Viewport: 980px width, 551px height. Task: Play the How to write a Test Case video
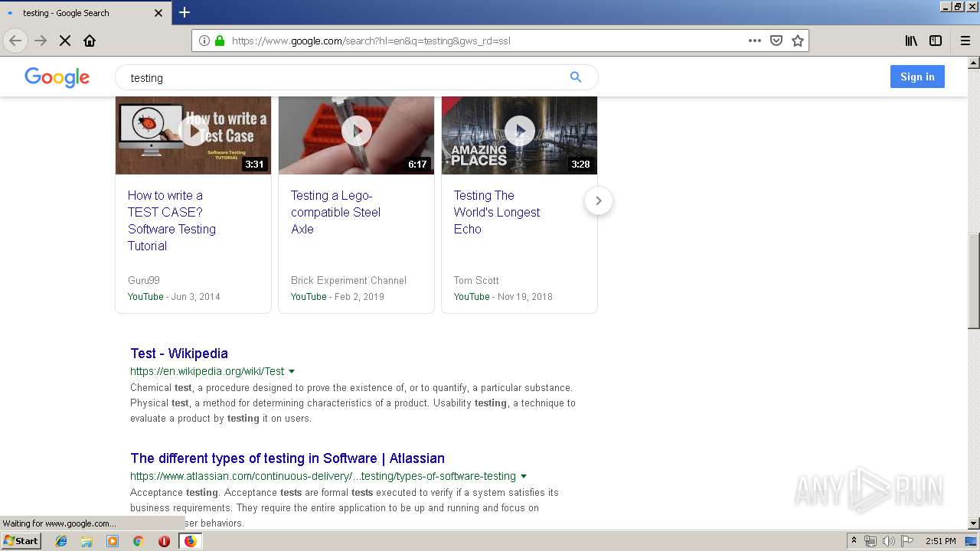pyautogui.click(x=193, y=132)
